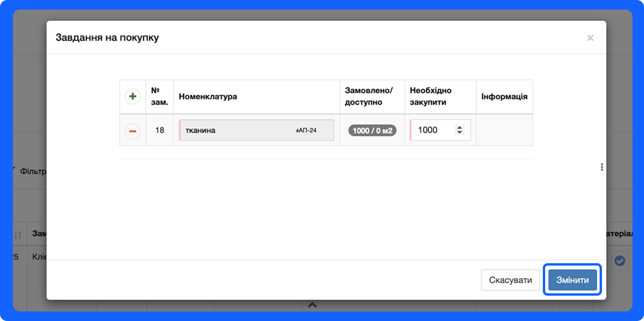Click the upward chevron below the dialog
The width and height of the screenshot is (644, 321).
(312, 305)
